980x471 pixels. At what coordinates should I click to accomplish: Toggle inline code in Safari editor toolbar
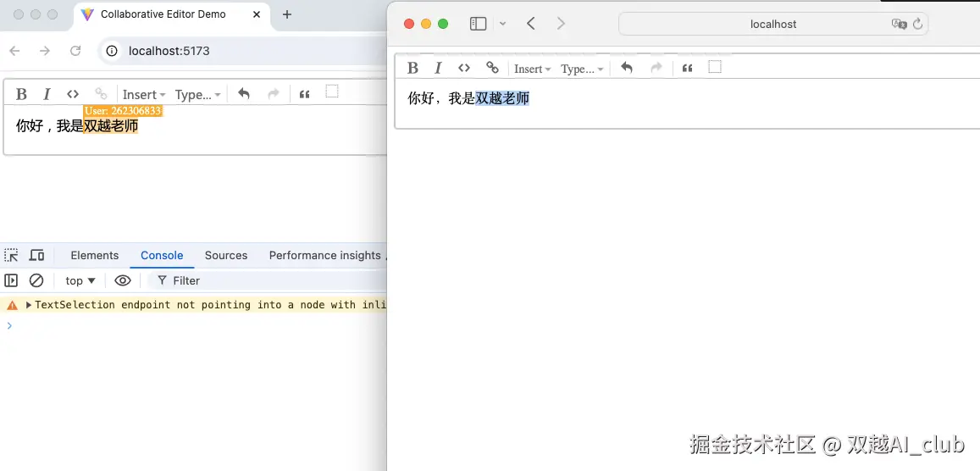pos(464,68)
